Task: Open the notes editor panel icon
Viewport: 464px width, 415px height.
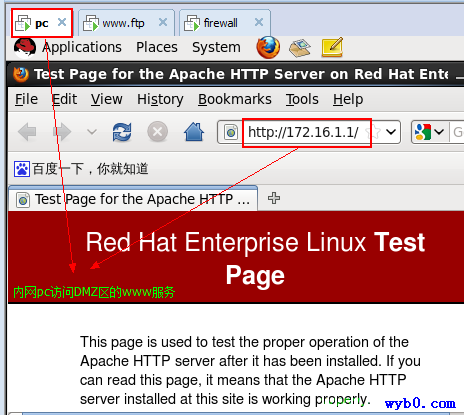Action: pos(332,47)
